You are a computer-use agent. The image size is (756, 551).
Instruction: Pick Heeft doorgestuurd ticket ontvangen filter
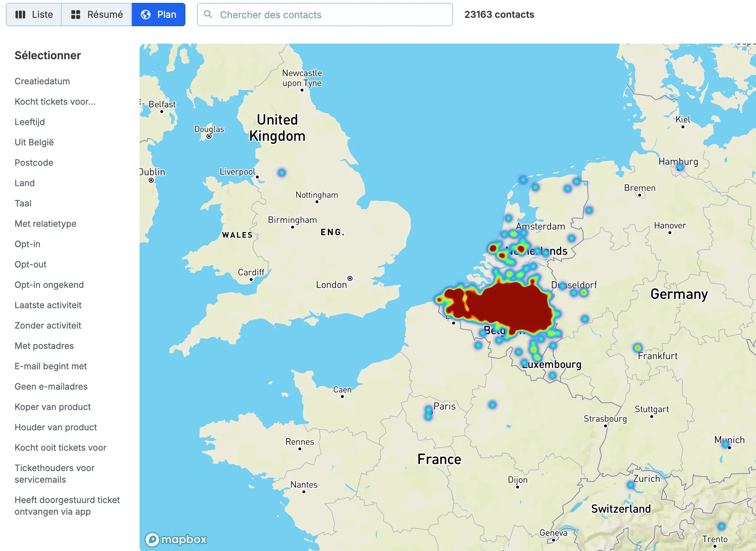tap(67, 506)
